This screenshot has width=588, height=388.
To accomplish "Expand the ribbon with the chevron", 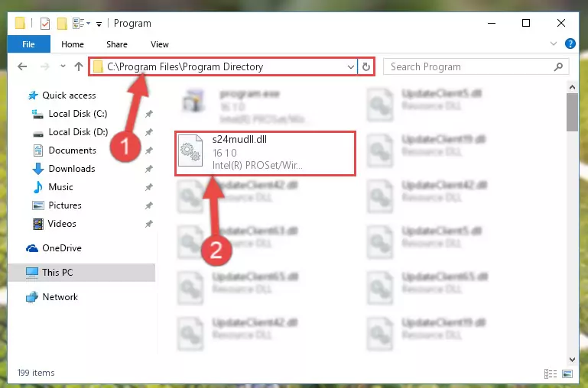I will click(x=553, y=44).
